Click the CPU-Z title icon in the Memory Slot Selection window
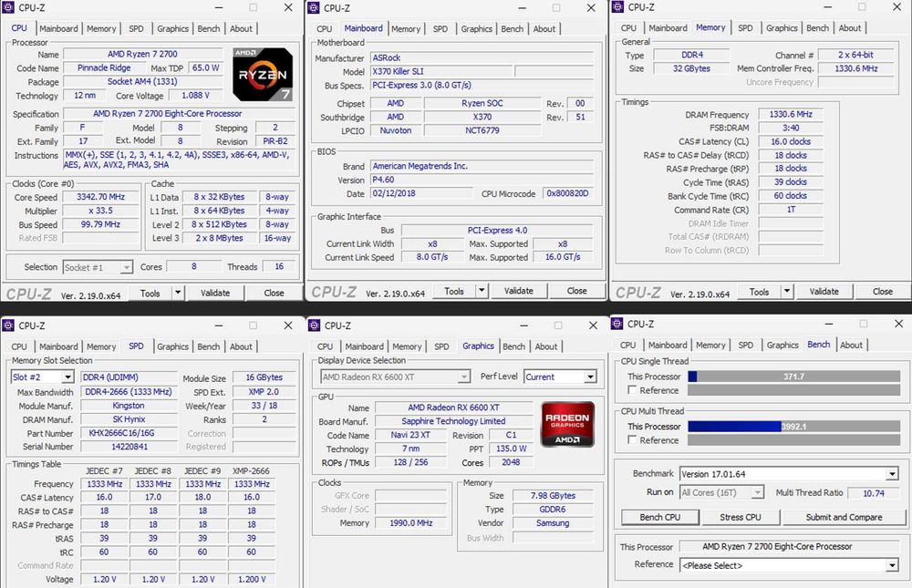 point(9,325)
